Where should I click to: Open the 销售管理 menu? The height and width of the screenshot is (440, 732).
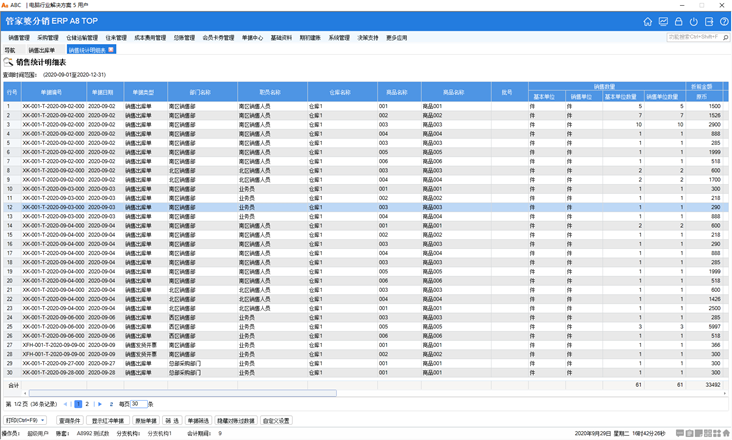19,38
